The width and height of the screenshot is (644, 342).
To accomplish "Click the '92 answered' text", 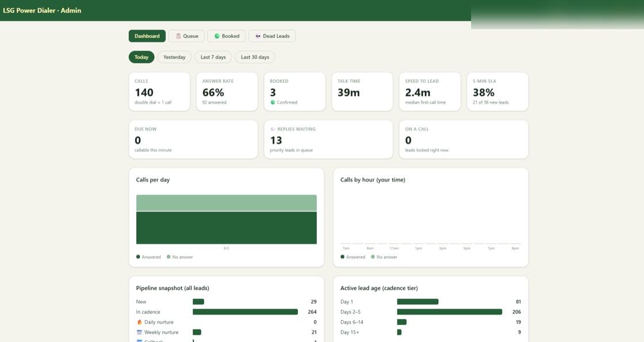I will pos(214,102).
